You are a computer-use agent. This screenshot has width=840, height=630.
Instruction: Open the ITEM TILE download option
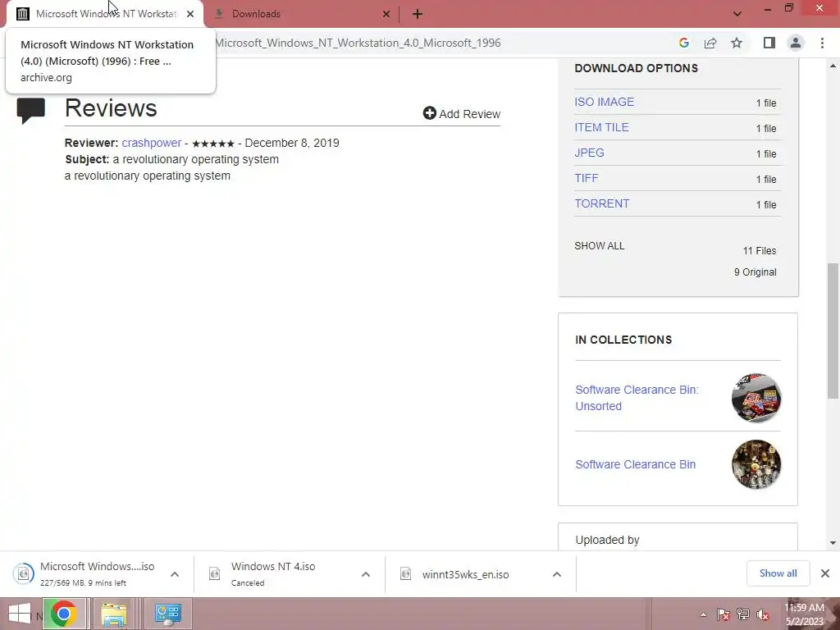pyautogui.click(x=601, y=127)
